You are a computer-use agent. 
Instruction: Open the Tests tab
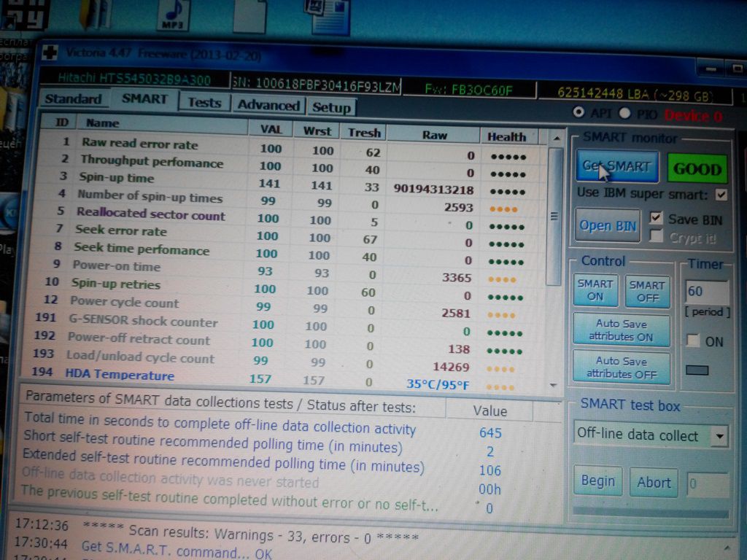[x=204, y=102]
